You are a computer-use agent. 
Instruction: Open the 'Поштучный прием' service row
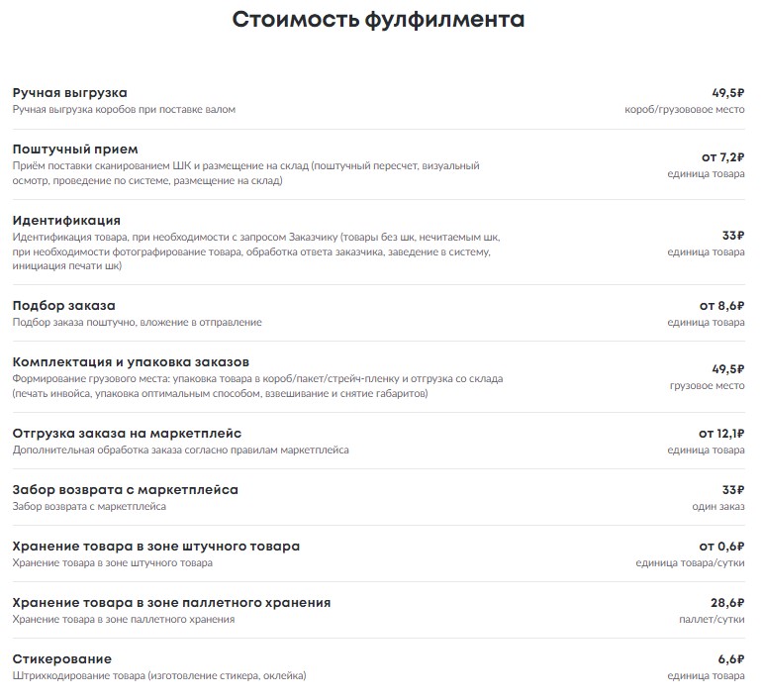(x=379, y=165)
